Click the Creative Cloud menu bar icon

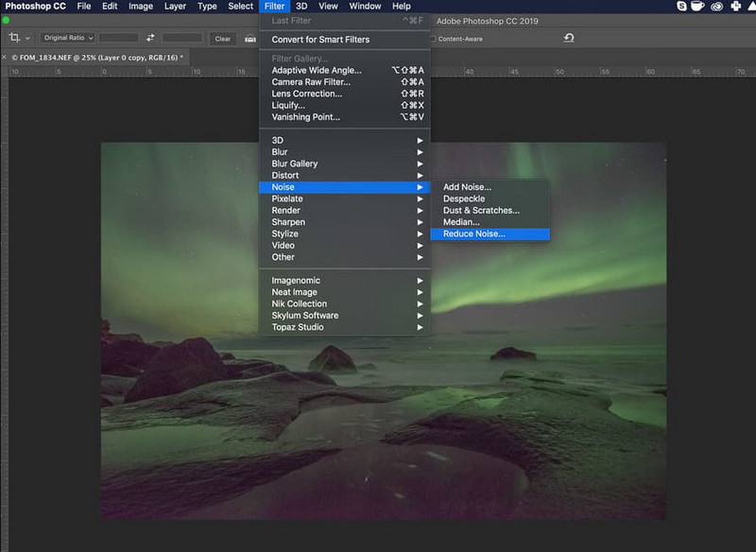point(716,7)
